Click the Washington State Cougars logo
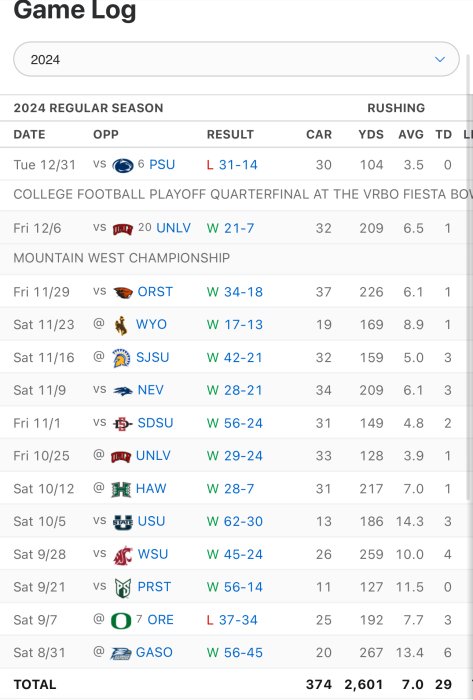473x700 pixels. click(123, 555)
